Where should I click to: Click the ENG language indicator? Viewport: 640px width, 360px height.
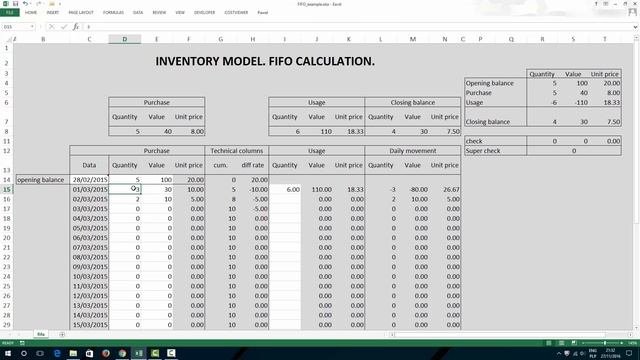[x=593, y=351]
